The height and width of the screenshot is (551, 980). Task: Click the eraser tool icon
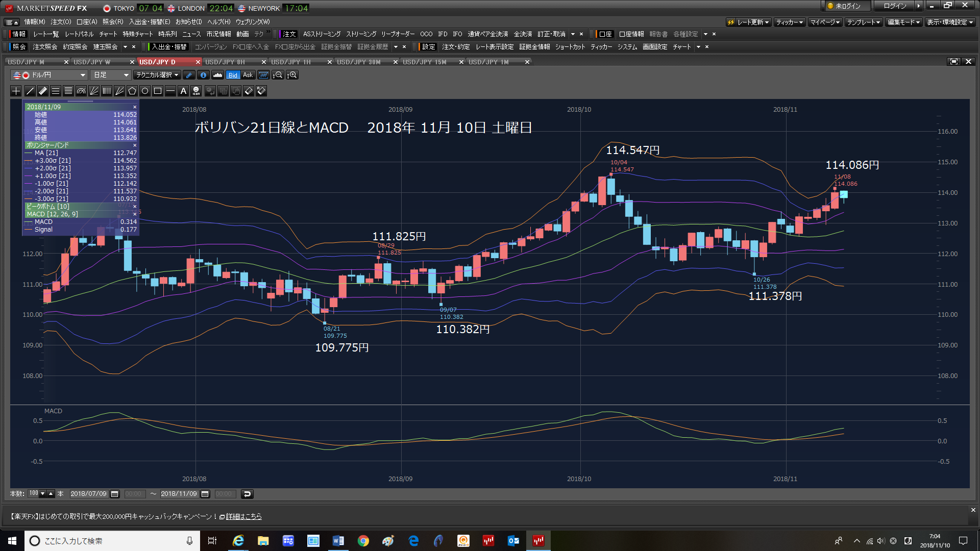(x=249, y=91)
